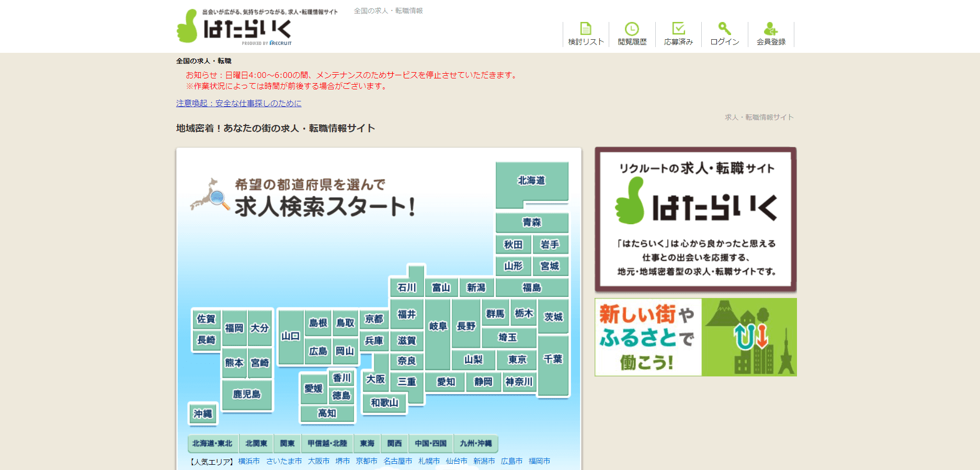Switch to the 中国・四国 region tab
980x470 pixels.
431,443
